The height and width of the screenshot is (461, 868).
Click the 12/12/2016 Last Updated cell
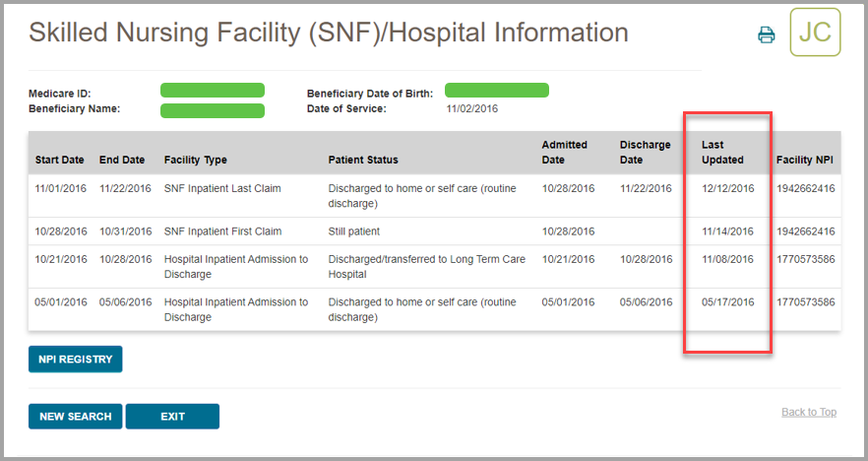click(728, 188)
